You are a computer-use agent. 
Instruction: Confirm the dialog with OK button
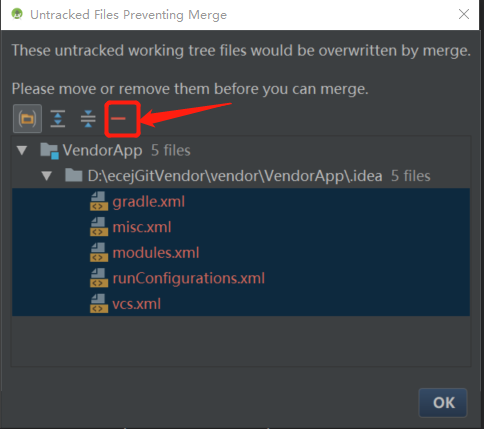[x=443, y=403]
